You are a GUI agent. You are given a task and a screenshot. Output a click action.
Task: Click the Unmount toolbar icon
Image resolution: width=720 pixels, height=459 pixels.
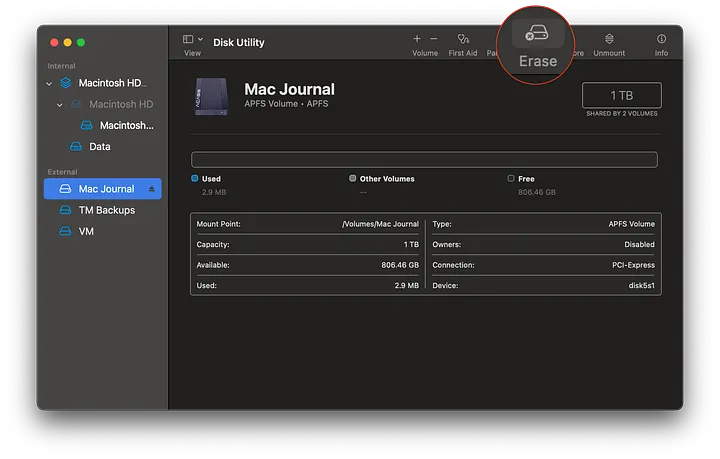[x=609, y=39]
